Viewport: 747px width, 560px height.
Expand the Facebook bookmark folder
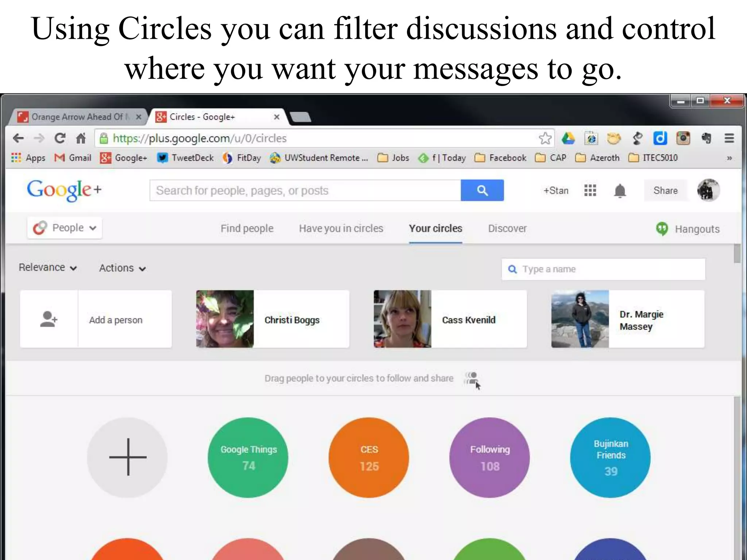click(500, 158)
